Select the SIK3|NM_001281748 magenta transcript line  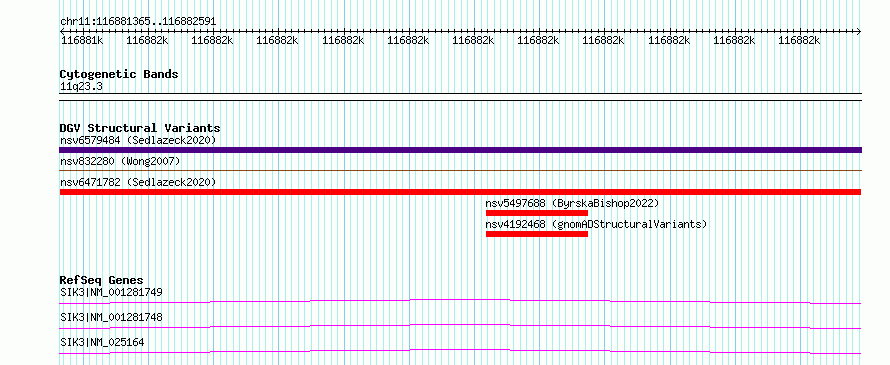click(x=460, y=326)
